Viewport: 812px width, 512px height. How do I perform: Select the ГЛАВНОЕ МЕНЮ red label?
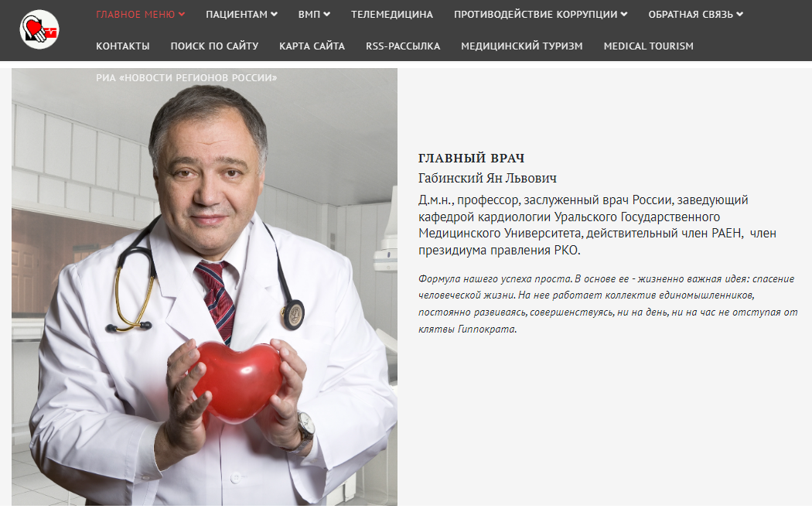tap(135, 15)
